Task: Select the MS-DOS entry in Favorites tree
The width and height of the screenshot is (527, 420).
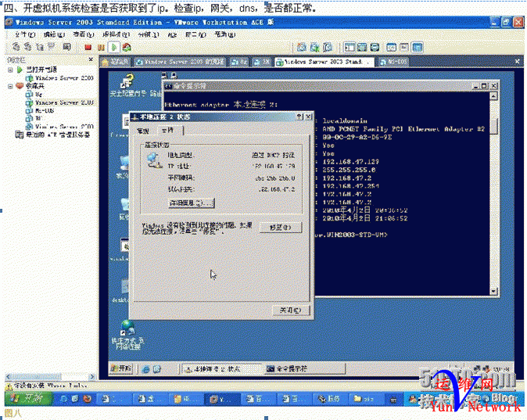Action: pyautogui.click(x=41, y=110)
